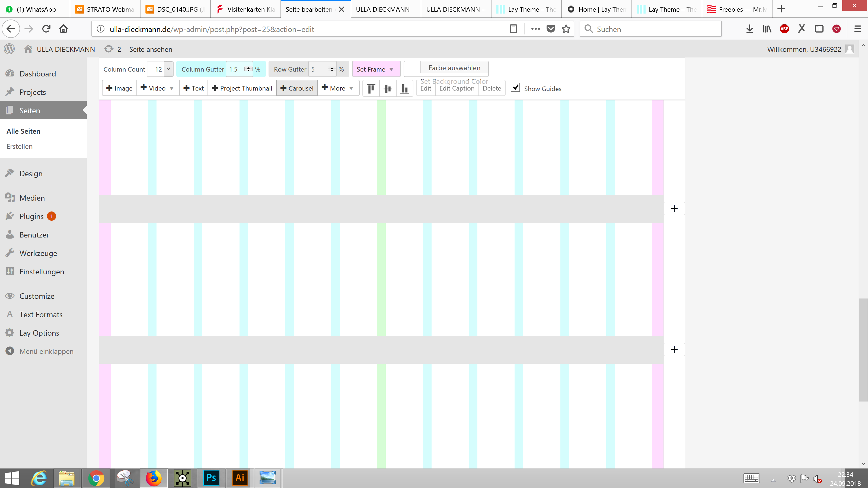The image size is (868, 488).
Task: Click the align top icon
Action: [x=371, y=88]
